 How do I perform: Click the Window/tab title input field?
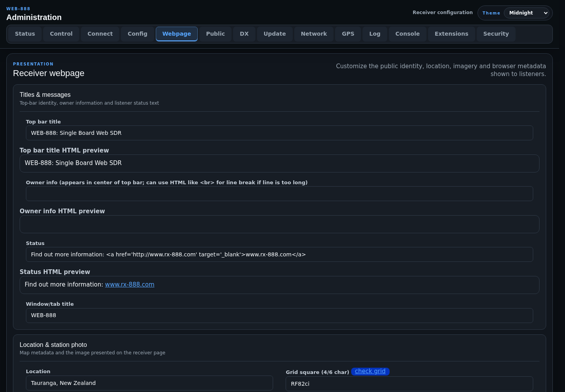click(x=279, y=316)
